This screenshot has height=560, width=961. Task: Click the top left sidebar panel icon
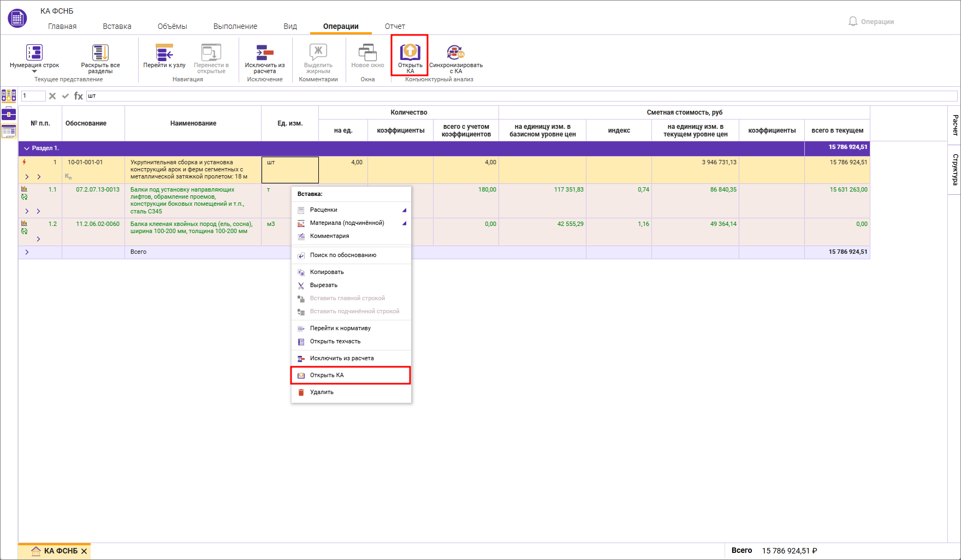[9, 96]
